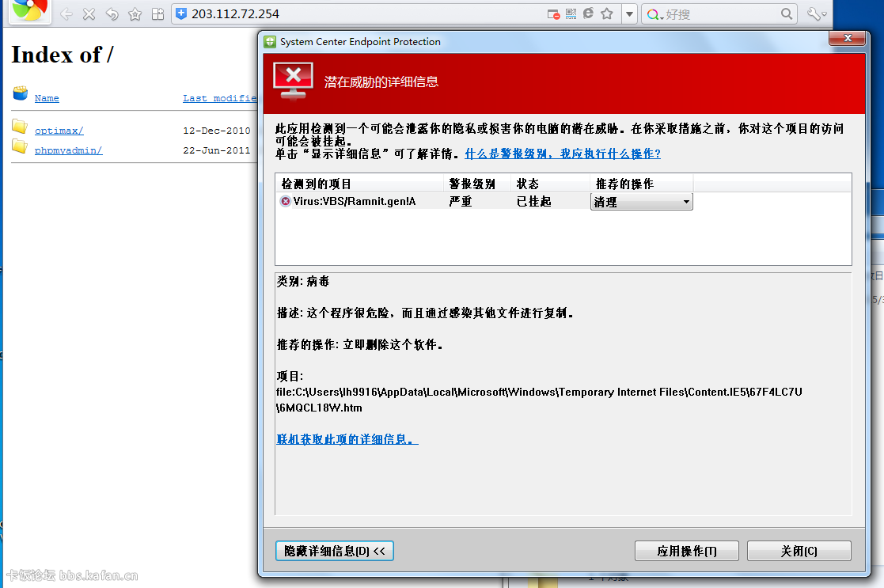The height and width of the screenshot is (588, 884).
Task: Click the Index of / heading
Action: point(62,55)
